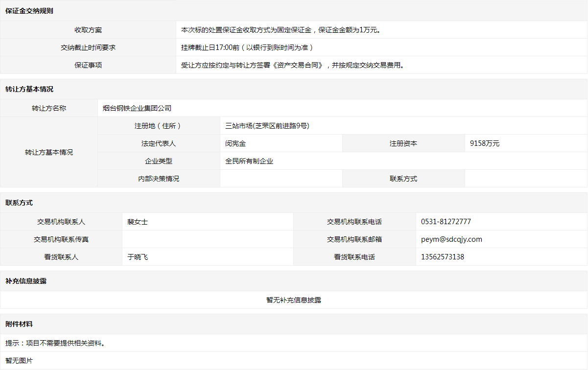Image resolution: width=588 pixels, height=370 pixels.
Task: Select the 交易机构联系电话 label
Action: [x=354, y=222]
